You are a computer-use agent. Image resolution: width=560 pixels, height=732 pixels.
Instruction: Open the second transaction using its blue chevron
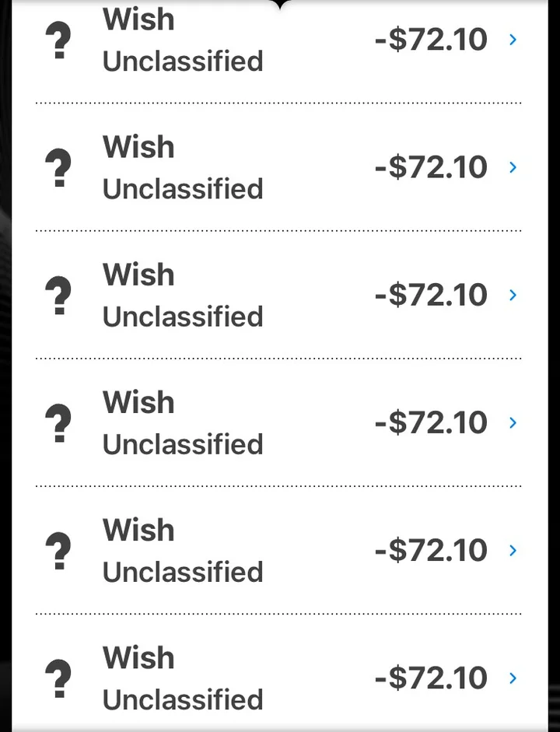[x=513, y=167]
